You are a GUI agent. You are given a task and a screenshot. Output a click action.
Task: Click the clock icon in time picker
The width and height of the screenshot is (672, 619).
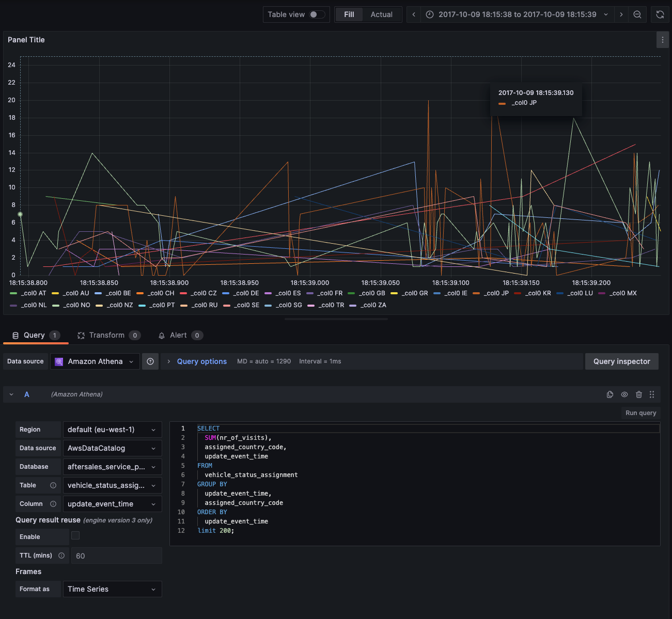[430, 14]
